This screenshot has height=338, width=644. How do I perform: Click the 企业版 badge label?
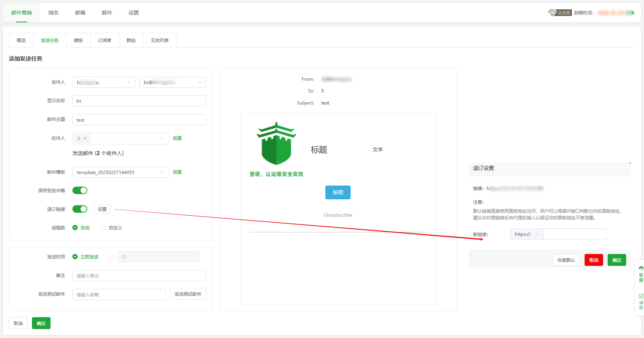click(564, 13)
